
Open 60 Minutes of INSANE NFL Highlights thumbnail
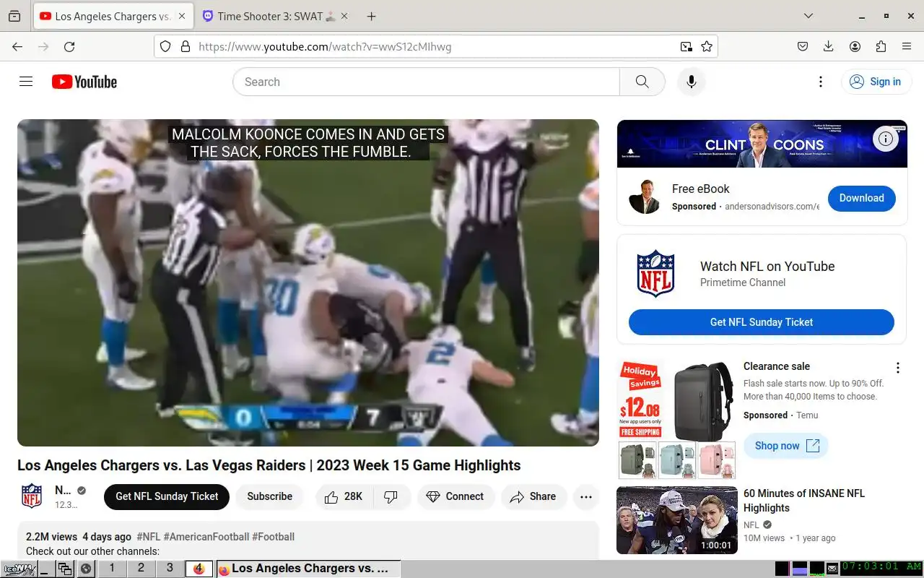677,520
